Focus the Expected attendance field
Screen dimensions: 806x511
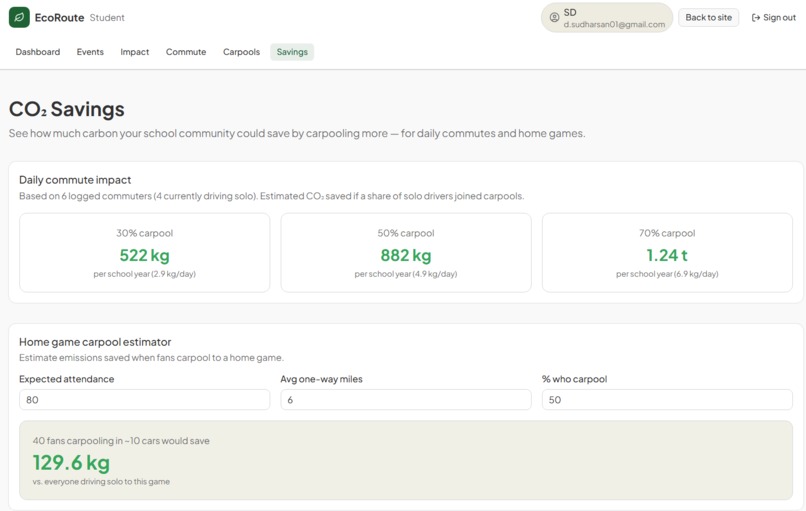144,399
